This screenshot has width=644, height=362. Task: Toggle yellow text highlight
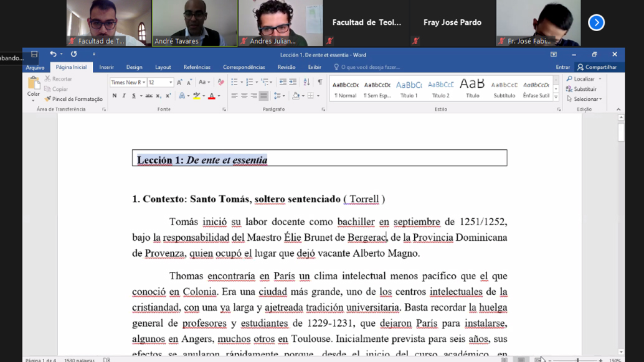tap(197, 96)
